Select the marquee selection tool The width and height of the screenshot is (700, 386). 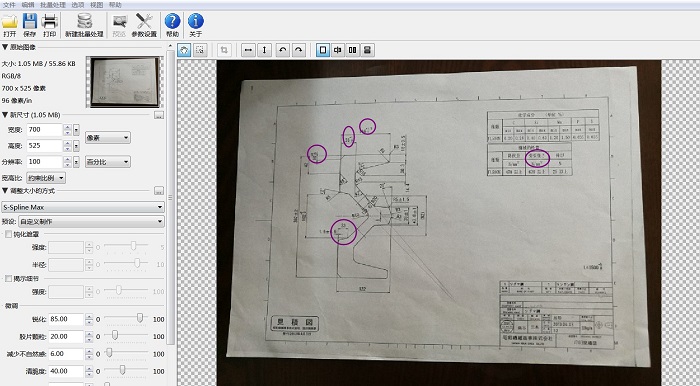tap(200, 50)
